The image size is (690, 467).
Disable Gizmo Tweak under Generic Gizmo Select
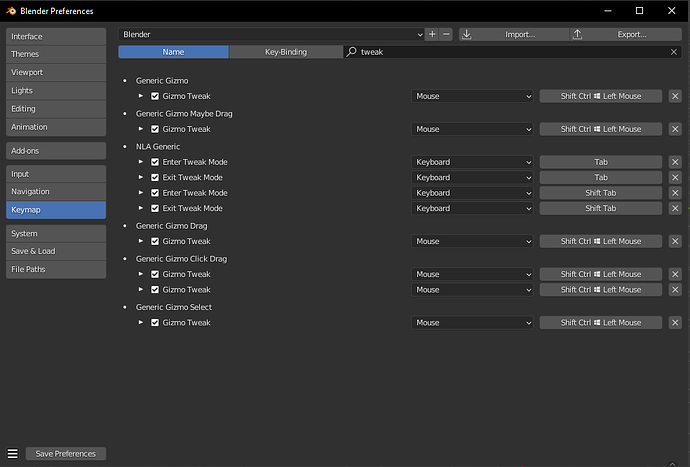(x=155, y=323)
